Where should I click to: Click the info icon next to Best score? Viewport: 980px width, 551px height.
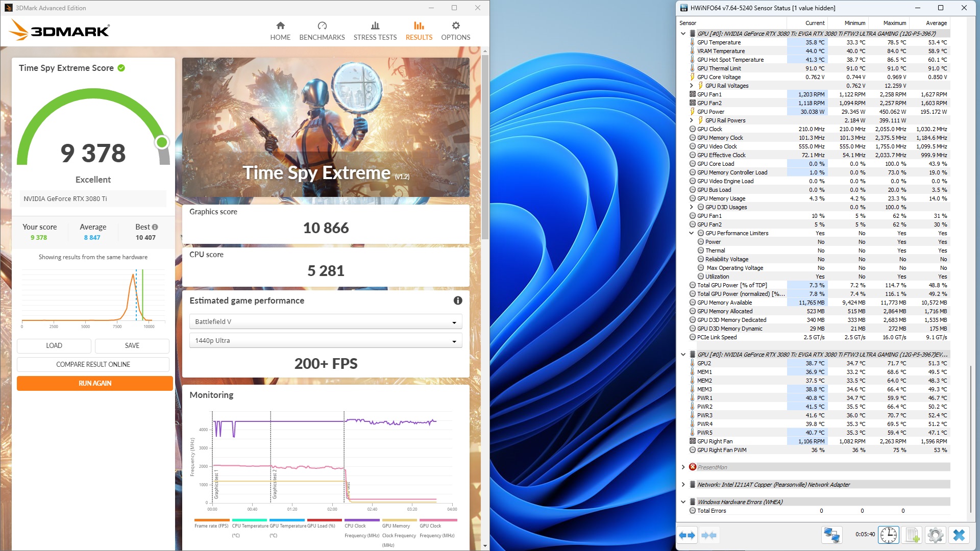(155, 227)
